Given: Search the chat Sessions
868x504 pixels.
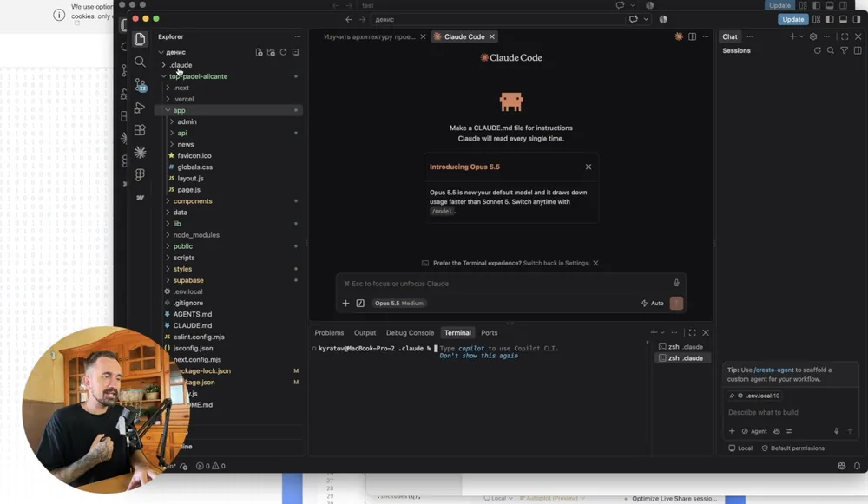Looking at the screenshot, I should pos(831,50).
